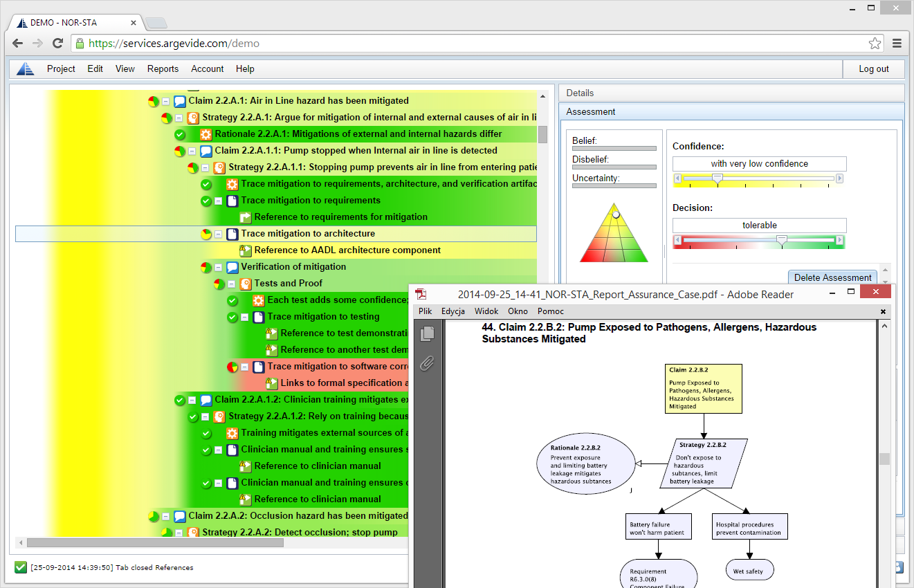Screen dimensions: 914x588
Task: Click the claim speech-bubble icon of Claim 2.2.A.1
Action: point(180,101)
